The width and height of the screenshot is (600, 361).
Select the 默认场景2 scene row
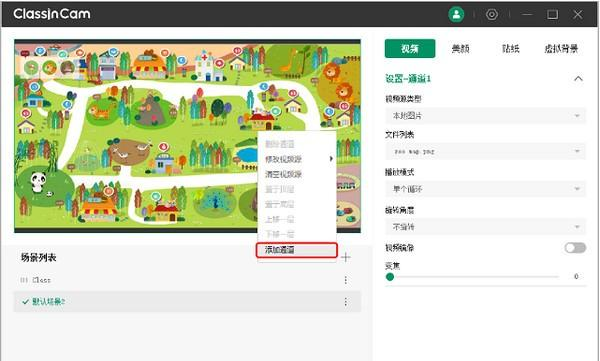(188, 302)
